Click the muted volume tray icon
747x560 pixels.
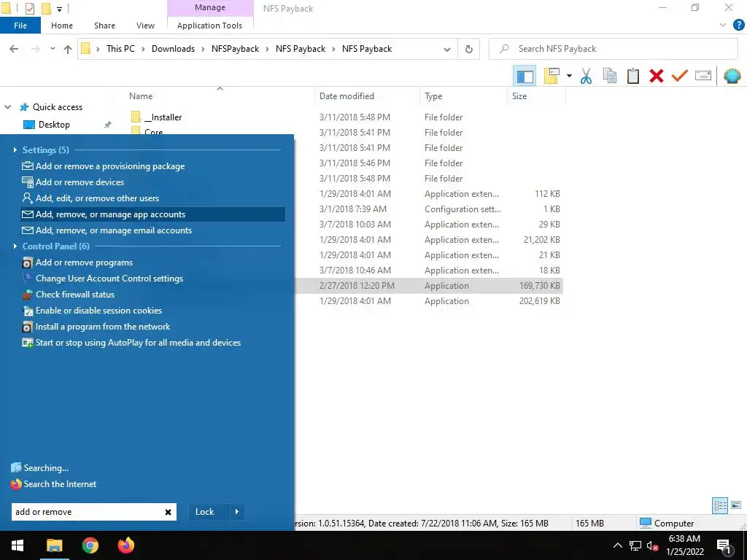[x=653, y=545]
